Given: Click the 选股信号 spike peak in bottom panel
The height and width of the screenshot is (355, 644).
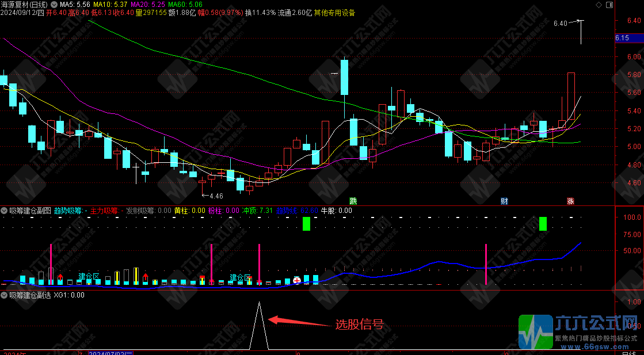Looking at the screenshot, I should (x=259, y=303).
